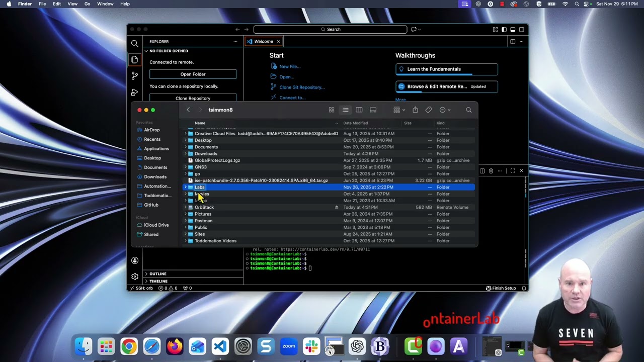This screenshot has height=362, width=644.
Task: Select Applications in Finder sidebar
Action: coord(156,149)
